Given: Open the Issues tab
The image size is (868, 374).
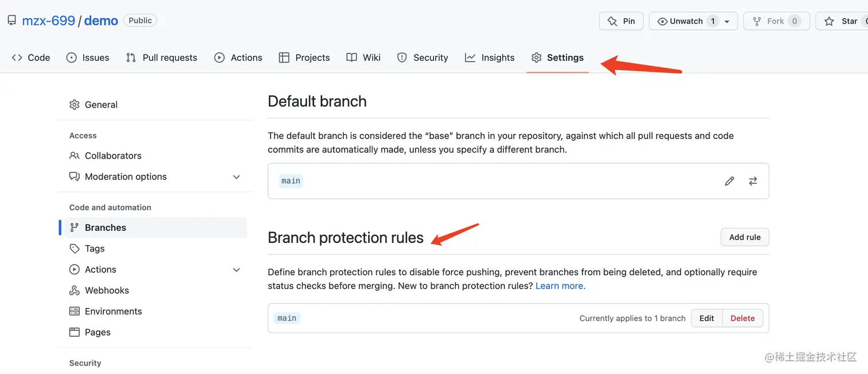Looking at the screenshot, I should 88,57.
